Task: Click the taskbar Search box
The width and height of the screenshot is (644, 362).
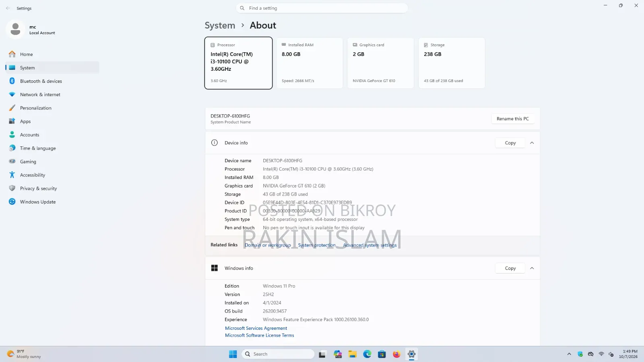Action: [x=278, y=354]
